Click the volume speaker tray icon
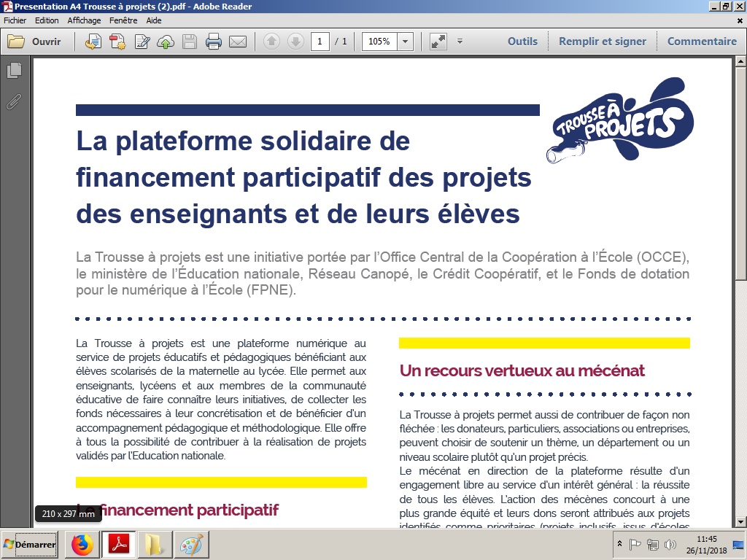Screen dimensions: 747x560 [x=670, y=544]
